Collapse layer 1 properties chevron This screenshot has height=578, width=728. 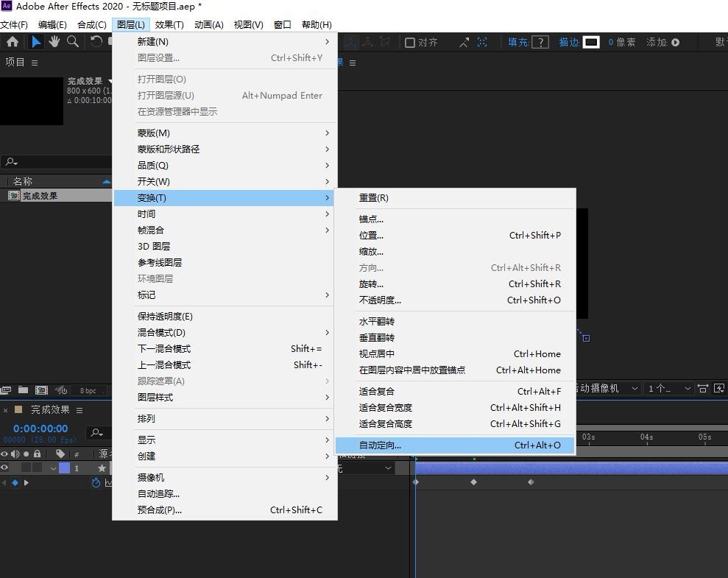(x=54, y=468)
